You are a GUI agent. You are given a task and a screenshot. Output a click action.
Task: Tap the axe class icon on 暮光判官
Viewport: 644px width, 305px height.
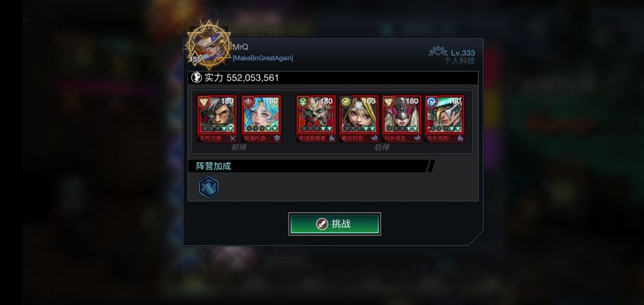click(x=374, y=138)
